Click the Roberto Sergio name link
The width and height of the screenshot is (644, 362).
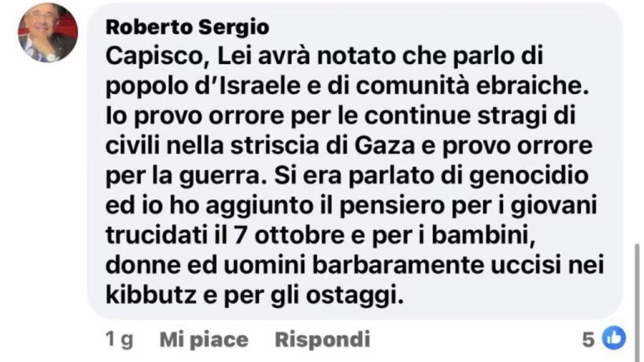point(187,26)
